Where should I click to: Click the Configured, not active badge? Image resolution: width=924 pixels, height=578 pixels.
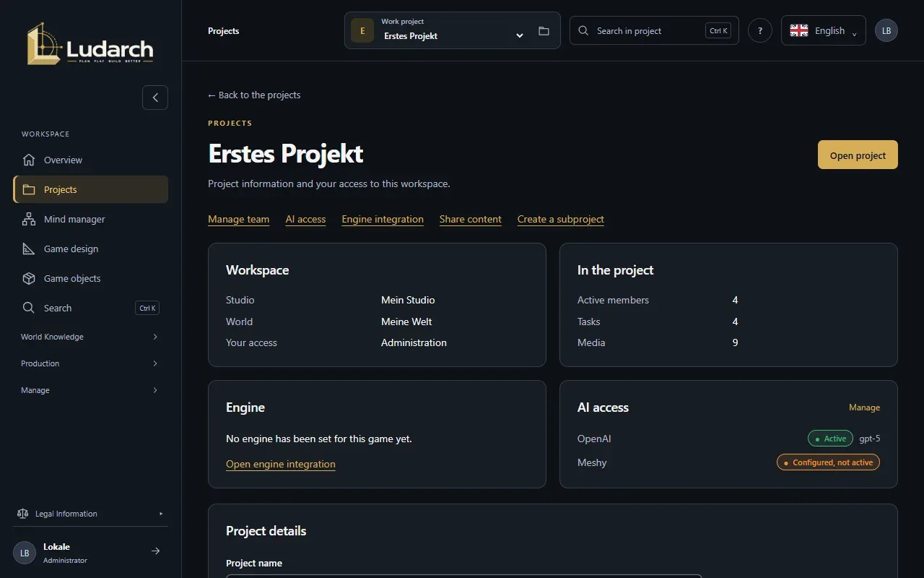tap(828, 462)
